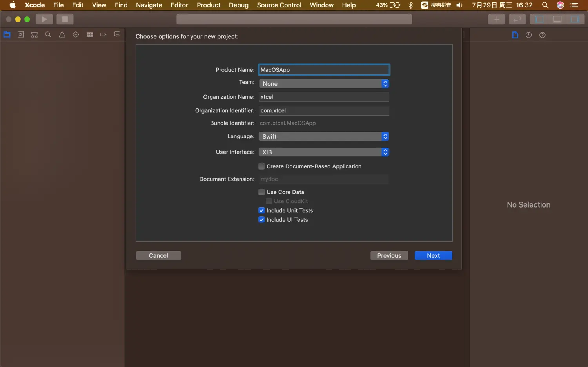
Task: Check Create Document-Based Application
Action: pyautogui.click(x=261, y=166)
